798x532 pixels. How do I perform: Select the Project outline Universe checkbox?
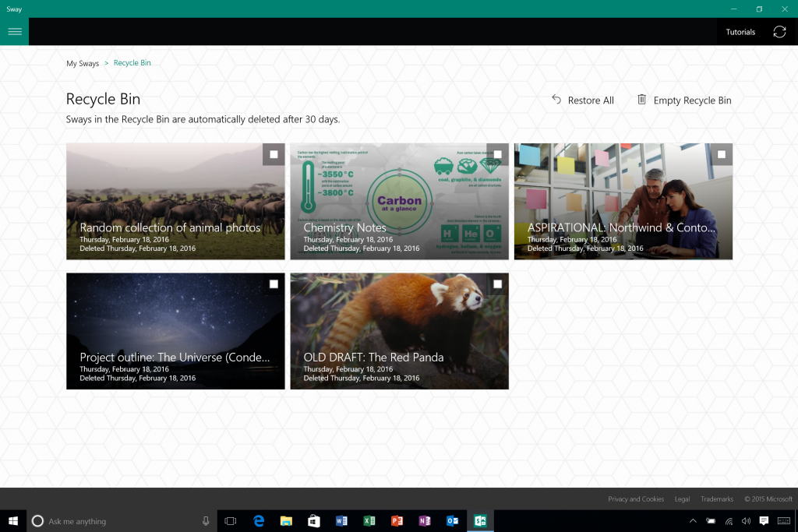click(274, 284)
